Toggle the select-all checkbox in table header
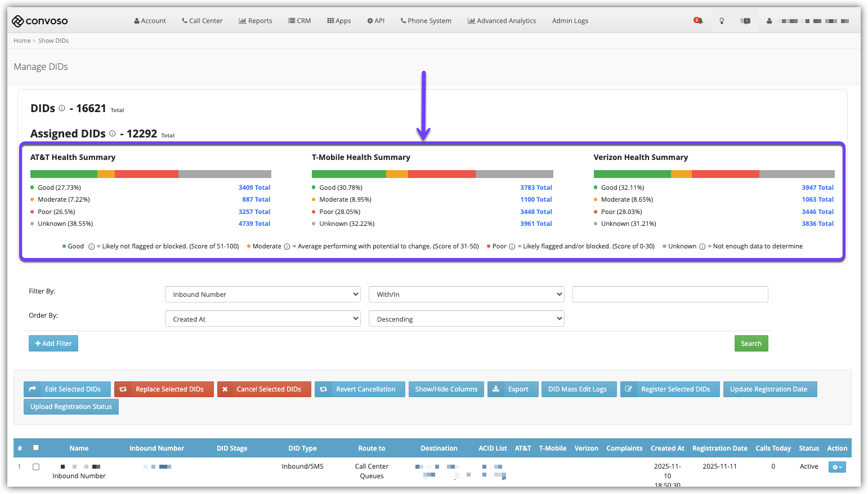Image resolution: width=868 pixels, height=494 pixels. 36,448
